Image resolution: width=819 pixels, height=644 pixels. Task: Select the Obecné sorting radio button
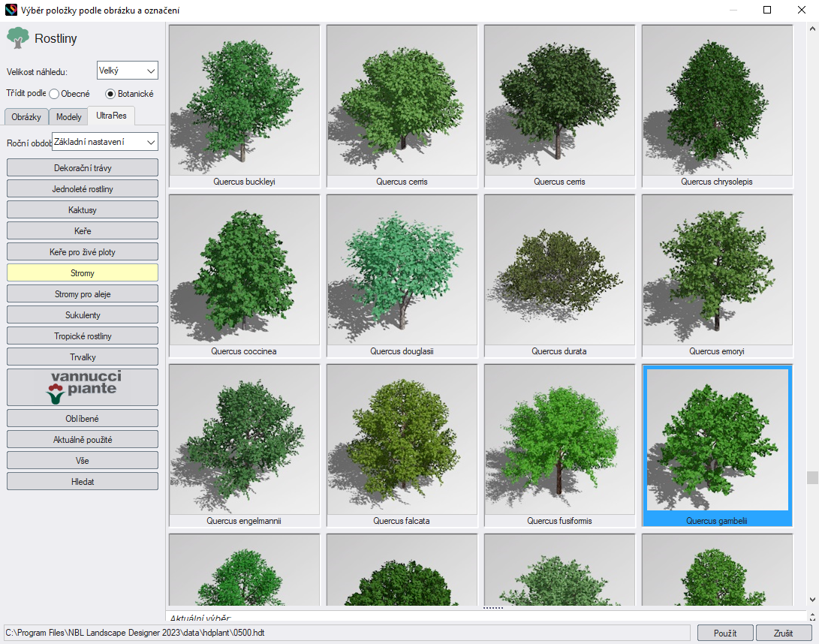54,94
